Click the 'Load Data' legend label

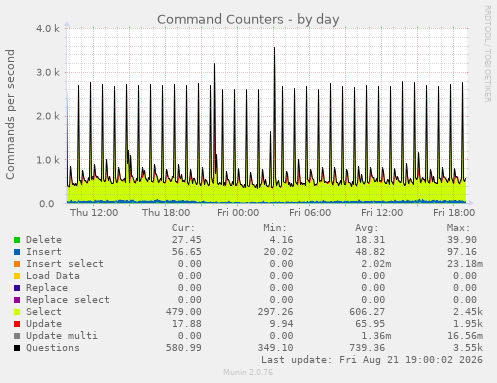[53, 276]
